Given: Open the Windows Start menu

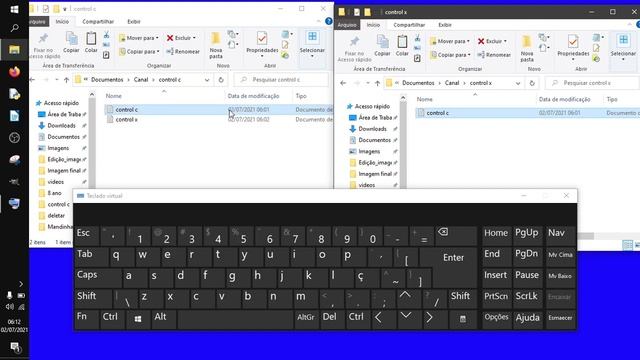Looking at the screenshot, I should point(14,9).
